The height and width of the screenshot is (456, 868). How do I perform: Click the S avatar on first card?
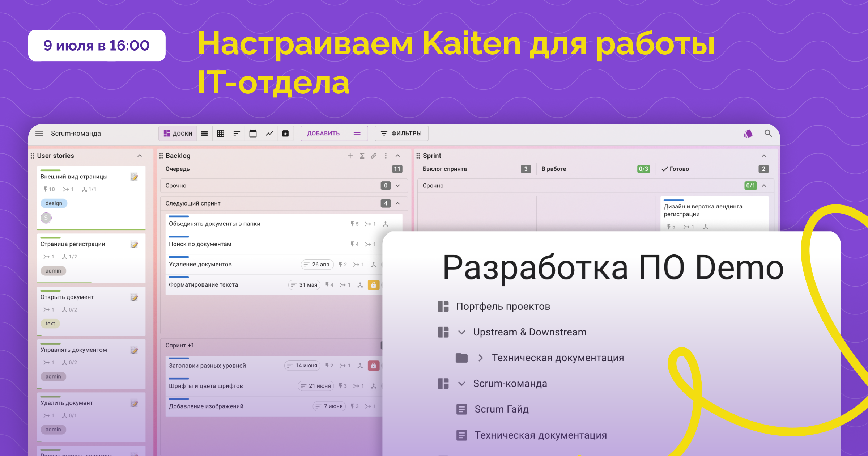point(46,218)
